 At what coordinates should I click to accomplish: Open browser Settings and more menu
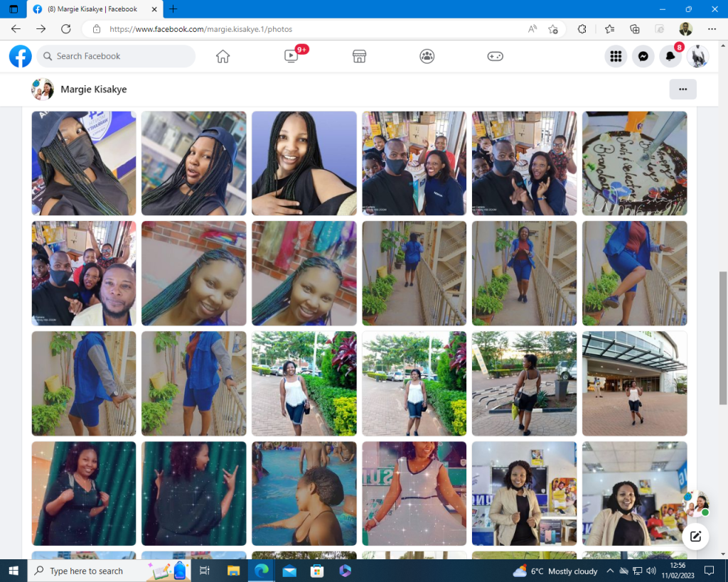pos(712,29)
